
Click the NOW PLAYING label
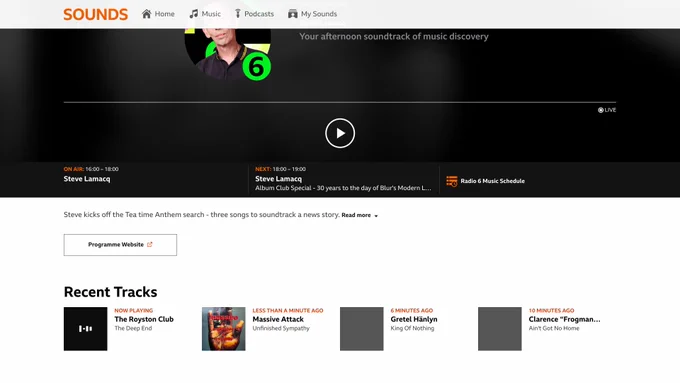[134, 311]
